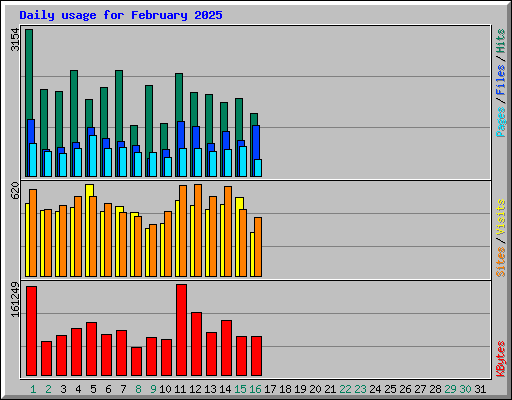The image size is (512, 400).
Task: Click the red KBytes bar for day 1
Action: coord(31,331)
